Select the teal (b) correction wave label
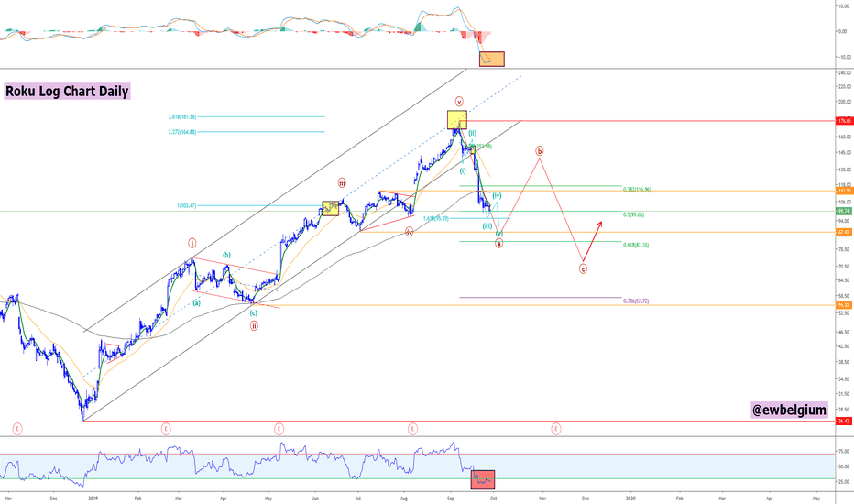This screenshot has height=504, width=854. coord(226,255)
